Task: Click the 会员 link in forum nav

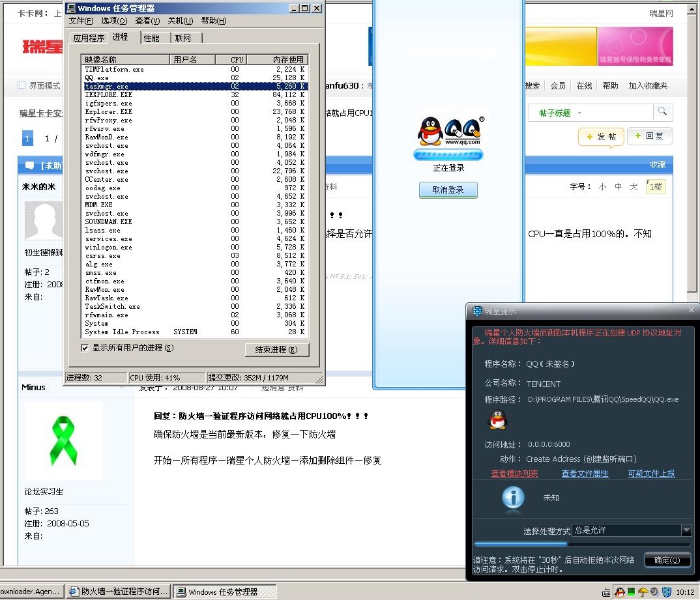Action: 558,85
